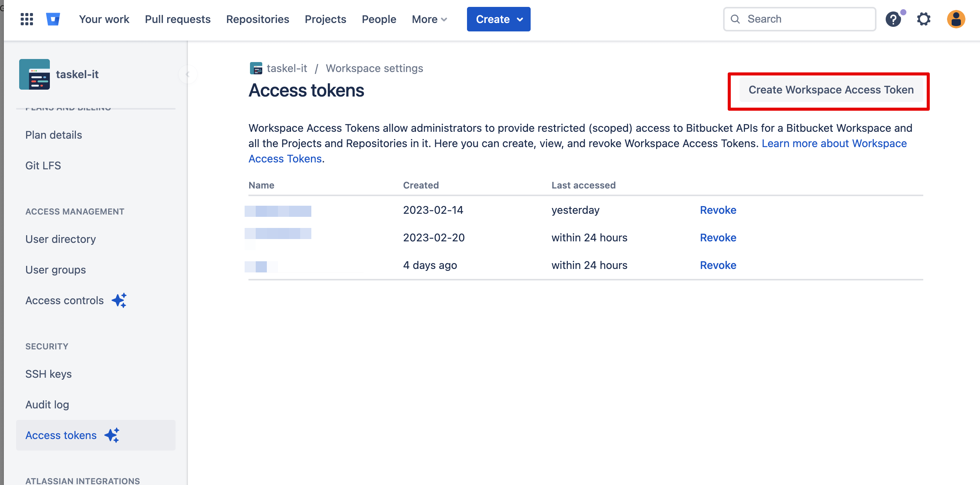Screen dimensions: 980x485
Task: Click the taskel-it workspace avatar in sidebar
Action: point(35,74)
